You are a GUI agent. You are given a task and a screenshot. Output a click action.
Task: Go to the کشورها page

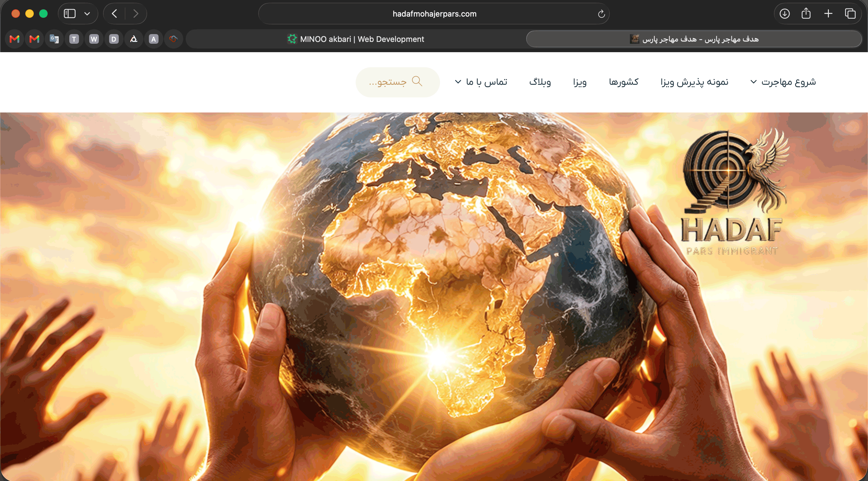[x=624, y=82]
